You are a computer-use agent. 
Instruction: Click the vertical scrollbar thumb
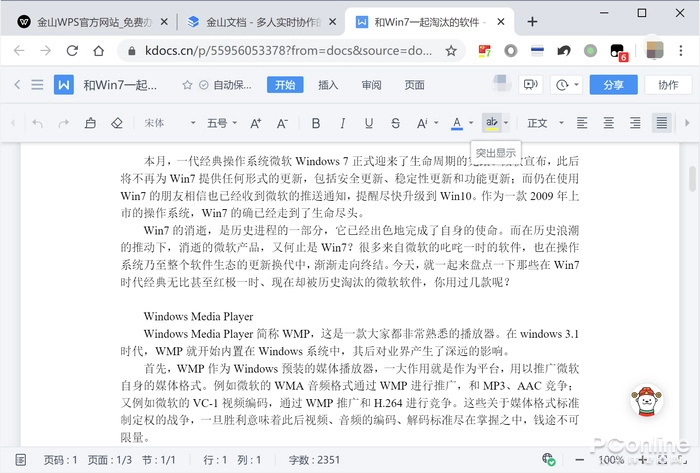tap(692, 178)
